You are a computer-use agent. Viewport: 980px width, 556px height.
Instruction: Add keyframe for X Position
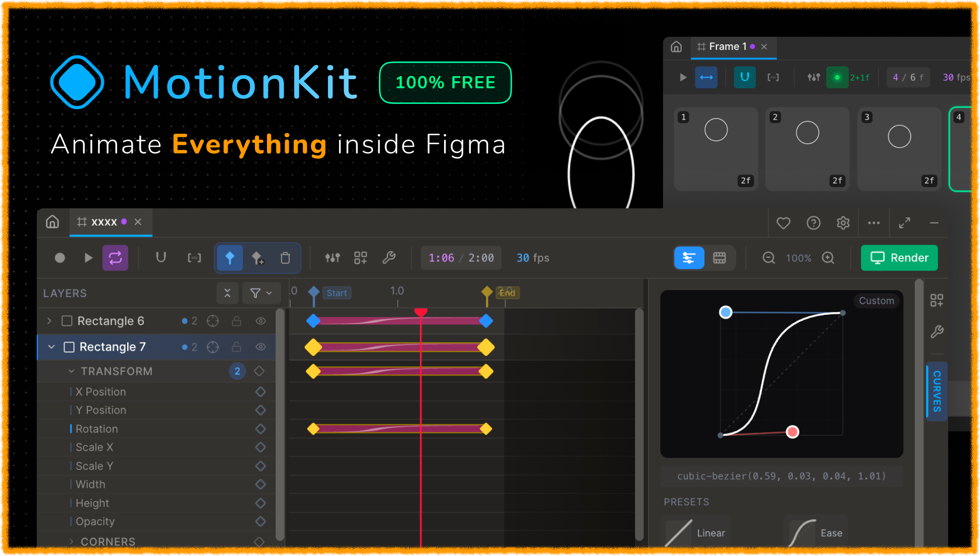pos(260,392)
